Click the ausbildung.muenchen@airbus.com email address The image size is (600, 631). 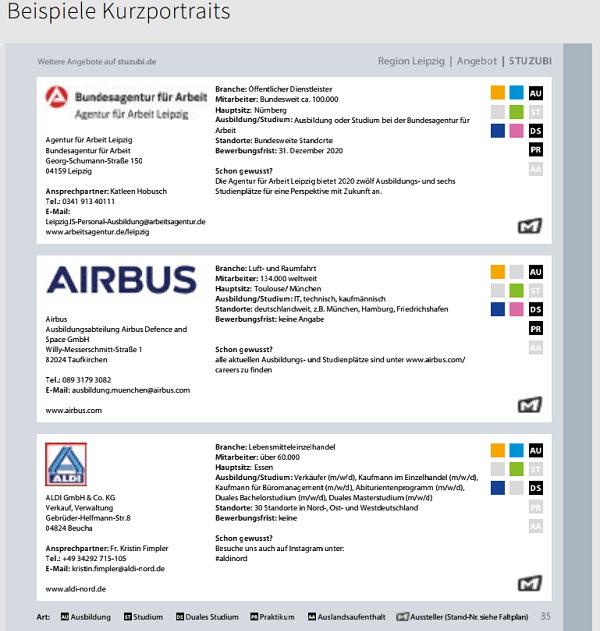point(131,390)
